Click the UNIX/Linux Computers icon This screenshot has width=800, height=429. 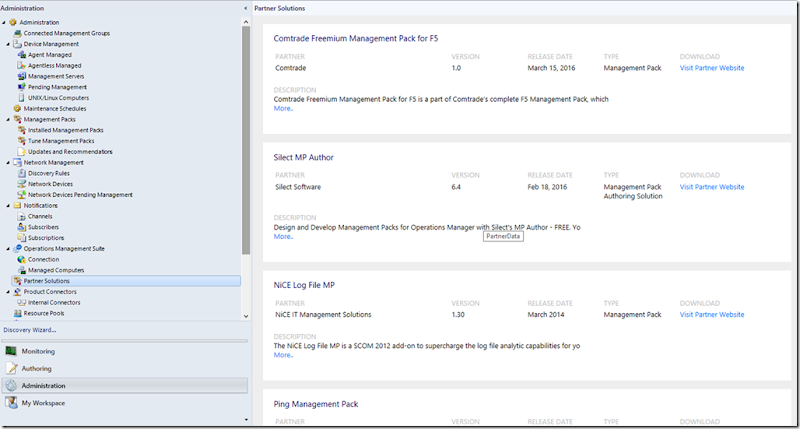click(x=21, y=97)
